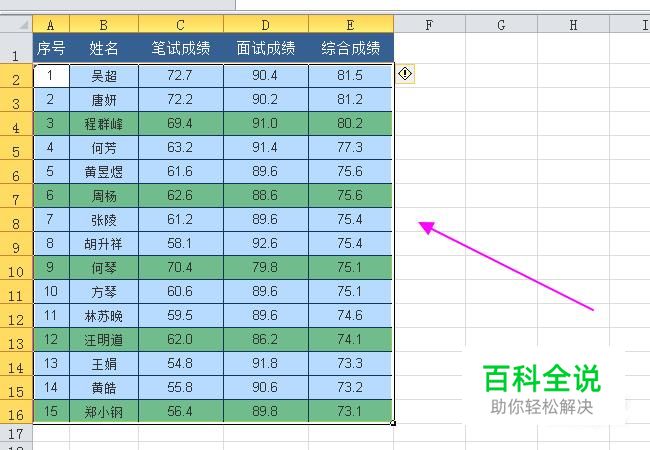The width and height of the screenshot is (650, 450).
Task: Click the 综合成绩 header cell
Action: pos(351,48)
